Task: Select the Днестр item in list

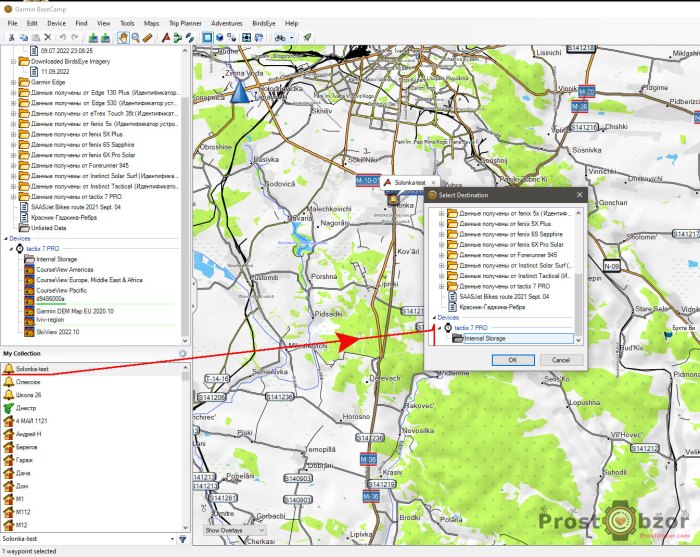Action: click(26, 408)
